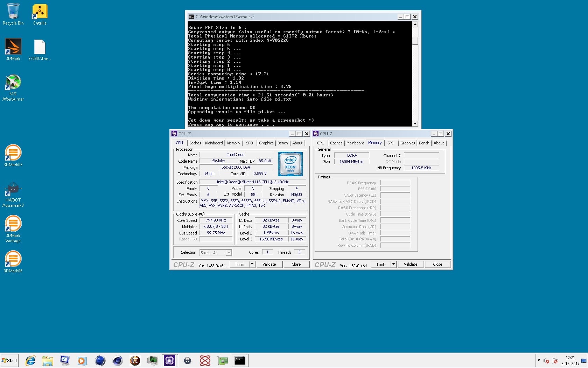This screenshot has height=368, width=588.
Task: Select the 220907.hw... file on the desktop
Action: pyautogui.click(x=40, y=49)
